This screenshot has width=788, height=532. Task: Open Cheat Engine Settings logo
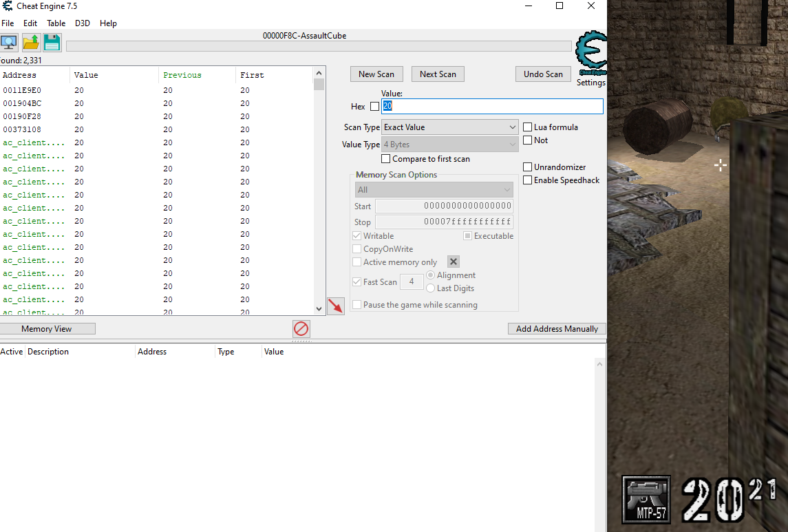[x=591, y=53]
